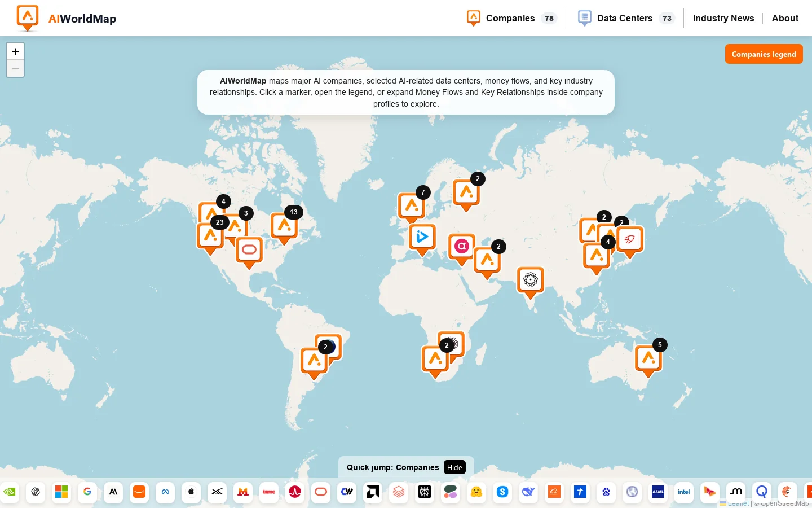Select the Mistral logo in the quick jump bar
This screenshot has height=508, width=812.
coord(243,492)
